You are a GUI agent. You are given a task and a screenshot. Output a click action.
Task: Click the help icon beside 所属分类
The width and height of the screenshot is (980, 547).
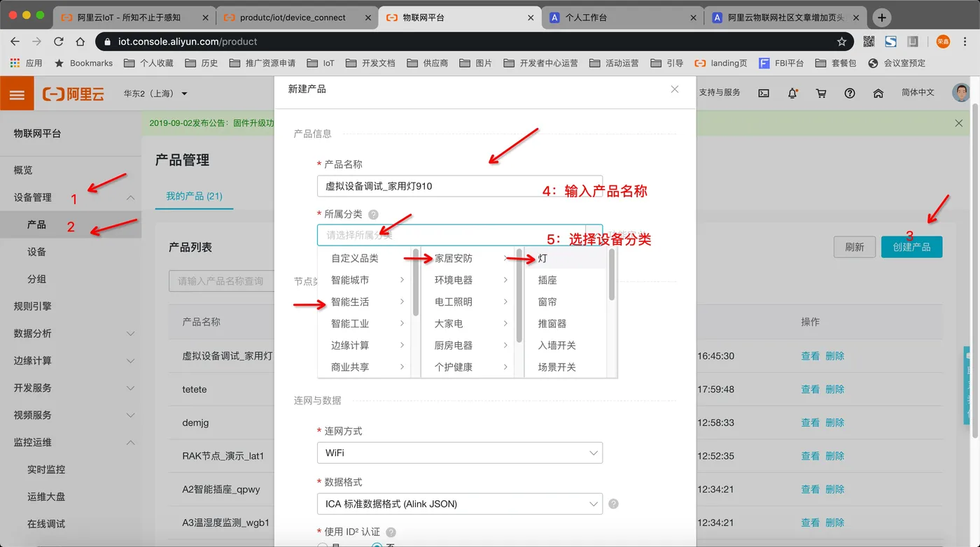click(x=373, y=215)
